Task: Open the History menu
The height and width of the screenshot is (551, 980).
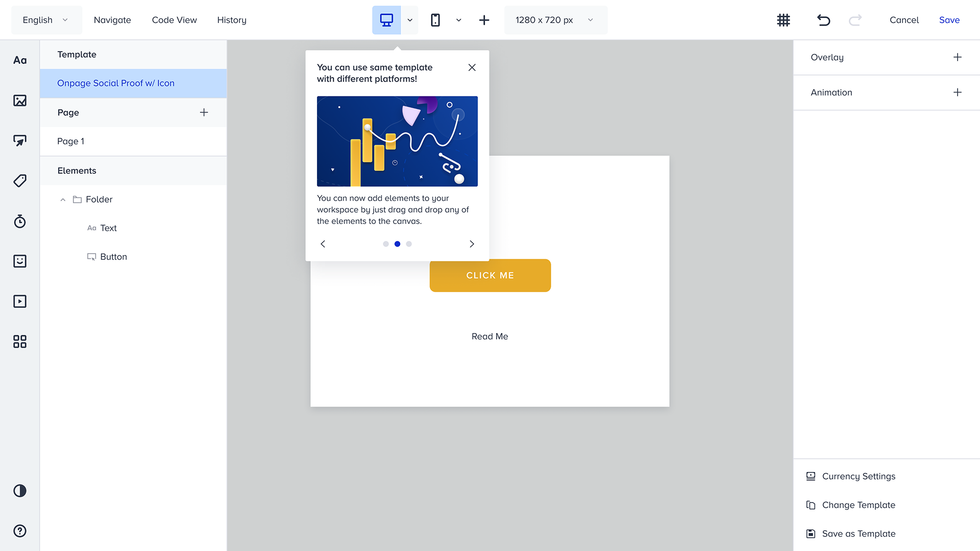Action: pyautogui.click(x=232, y=20)
